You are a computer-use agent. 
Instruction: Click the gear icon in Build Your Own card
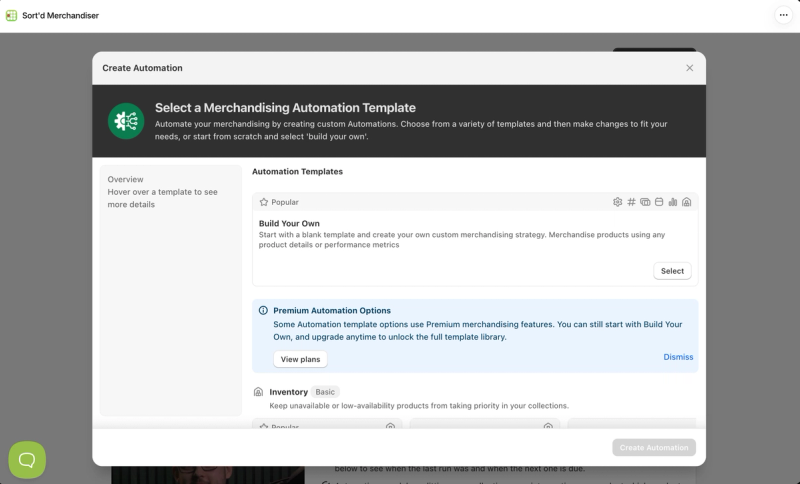pyautogui.click(x=617, y=202)
